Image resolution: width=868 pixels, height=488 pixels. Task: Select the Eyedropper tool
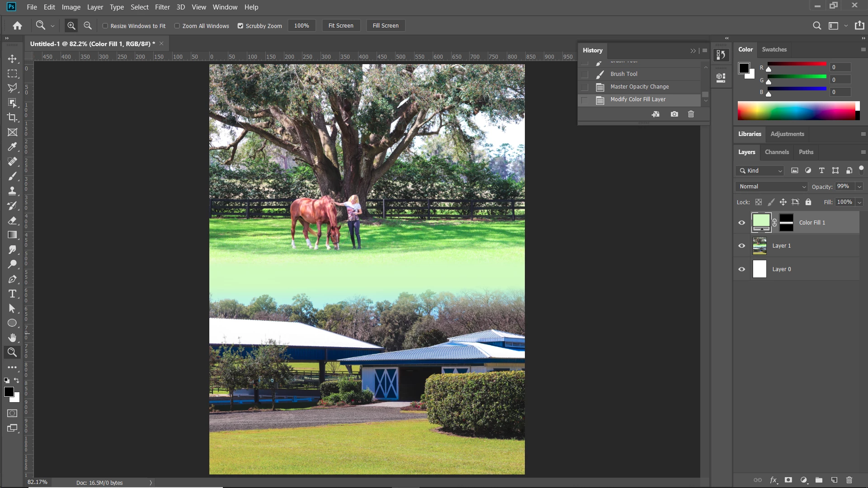pyautogui.click(x=12, y=147)
